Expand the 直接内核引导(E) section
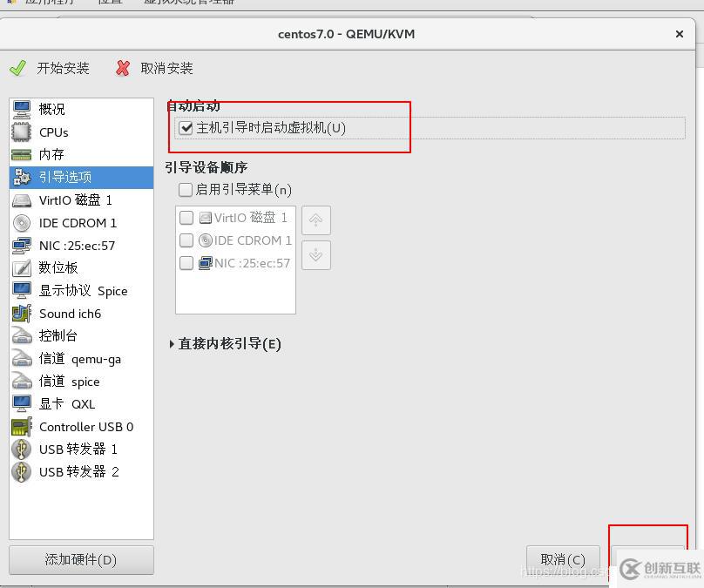 coord(172,344)
